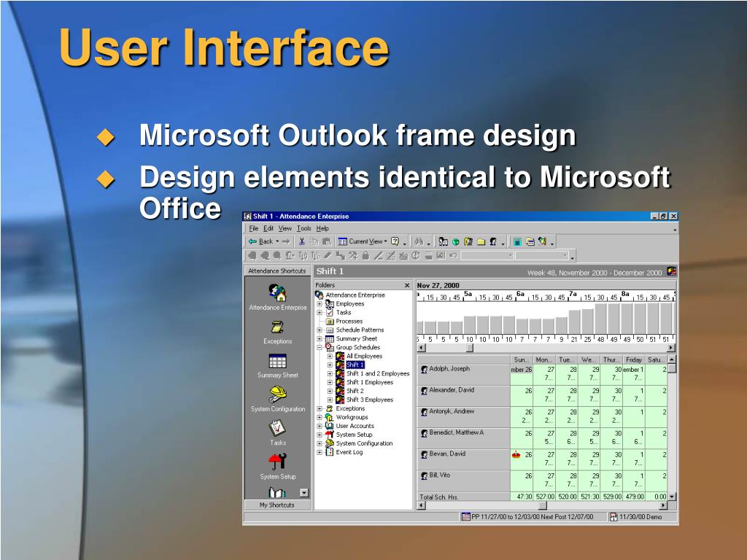Click the undo arrow in second toolbar
The image size is (747, 560).
453,256
